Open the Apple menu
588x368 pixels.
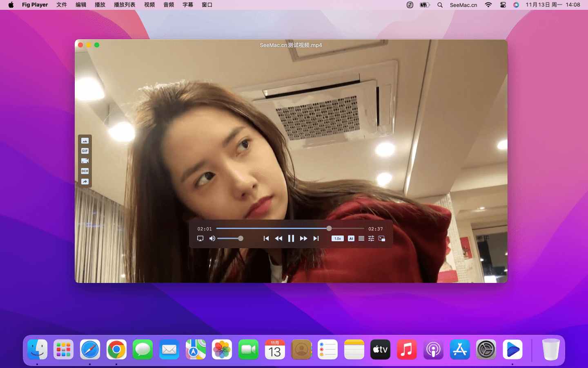click(x=11, y=5)
